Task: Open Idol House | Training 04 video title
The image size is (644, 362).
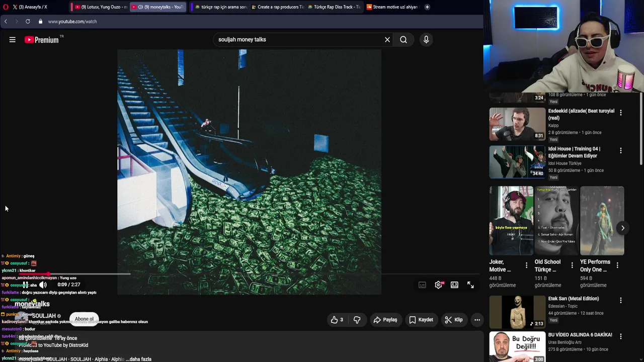Action: pos(574,152)
